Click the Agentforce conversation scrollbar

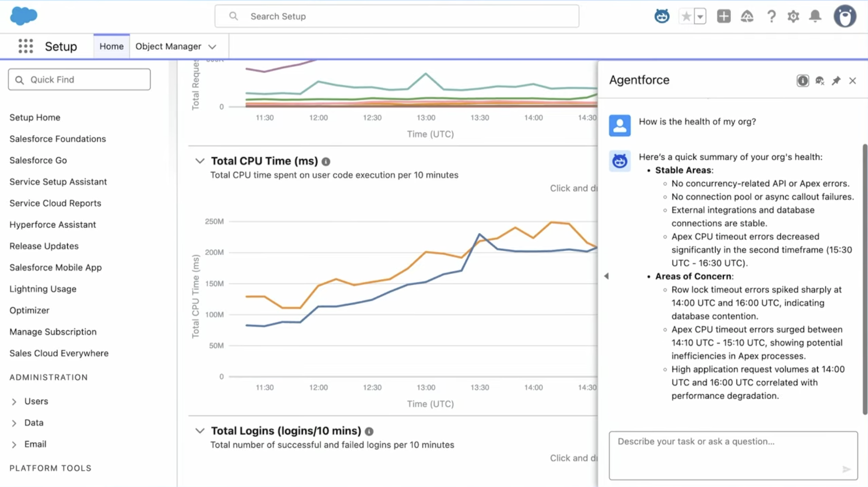865,279
